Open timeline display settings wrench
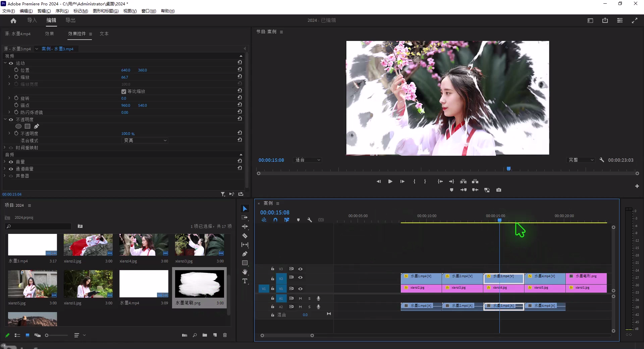The height and width of the screenshot is (349, 644). click(310, 220)
